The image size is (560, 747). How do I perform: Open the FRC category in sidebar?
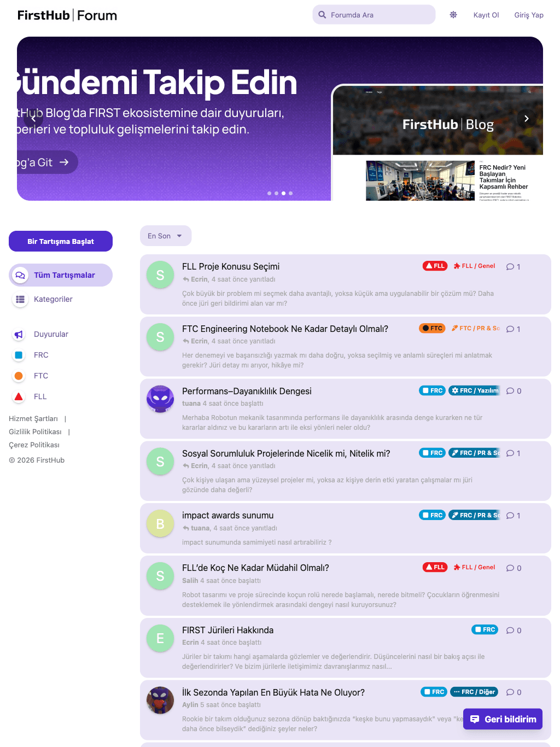point(41,355)
